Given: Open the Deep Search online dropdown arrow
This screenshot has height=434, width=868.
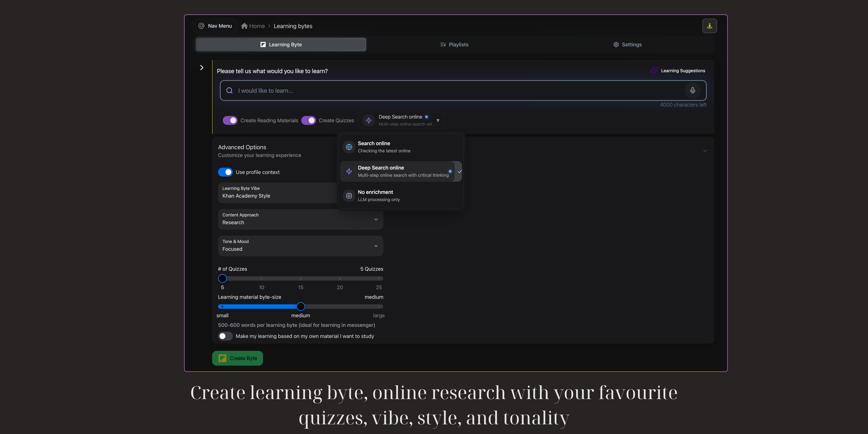Looking at the screenshot, I should [x=438, y=120].
